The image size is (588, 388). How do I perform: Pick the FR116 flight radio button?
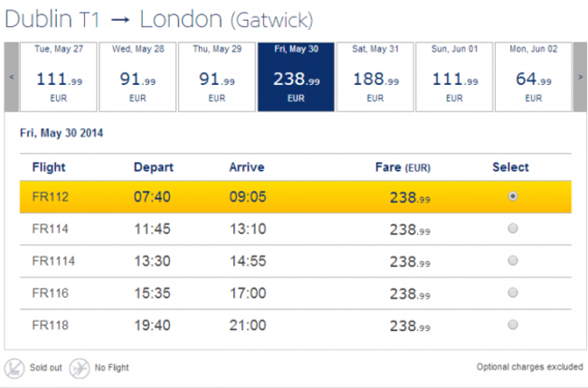click(513, 292)
